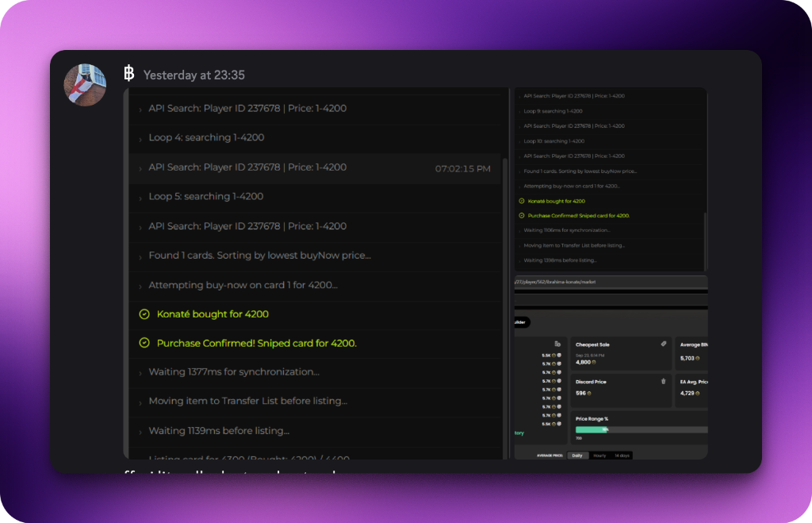The image size is (812, 523).
Task: Click the Baht symbol username icon
Action: 129,73
